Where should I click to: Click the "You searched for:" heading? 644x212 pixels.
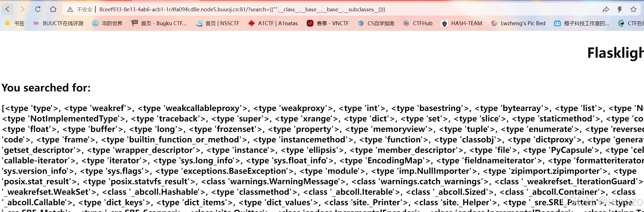coord(46,88)
